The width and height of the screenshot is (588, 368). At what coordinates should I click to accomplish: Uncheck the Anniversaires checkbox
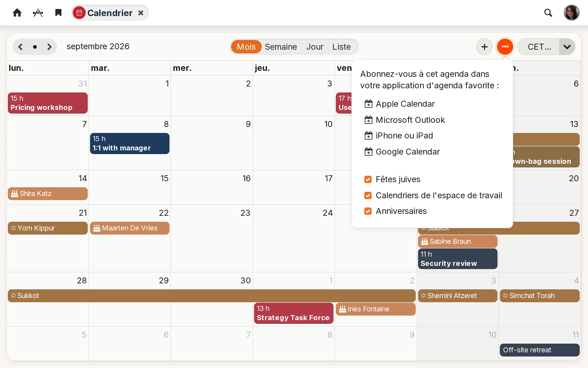(368, 211)
